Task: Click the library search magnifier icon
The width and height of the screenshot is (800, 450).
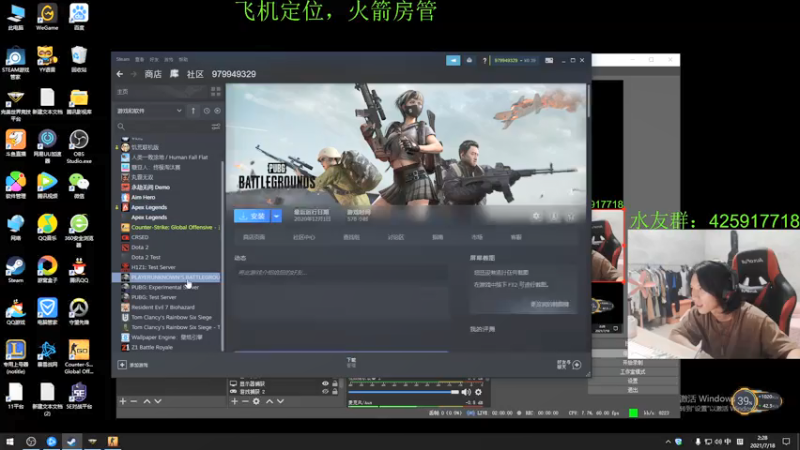Action: click(x=121, y=127)
